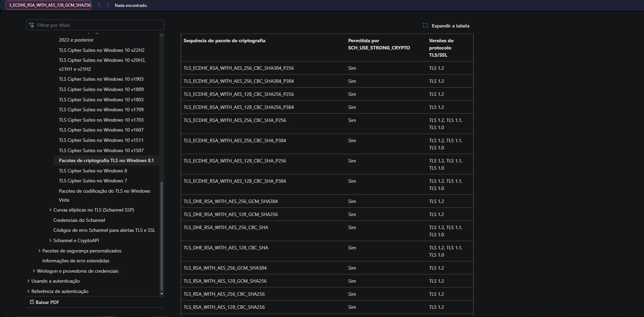The width and height of the screenshot is (644, 317).
Task: Expand the Usando a autenticação section
Action: tap(29, 281)
